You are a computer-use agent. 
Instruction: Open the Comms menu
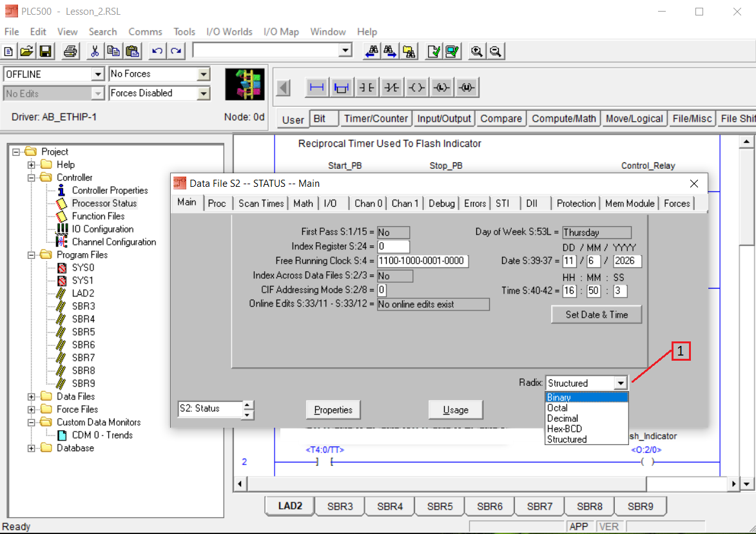[x=145, y=32]
